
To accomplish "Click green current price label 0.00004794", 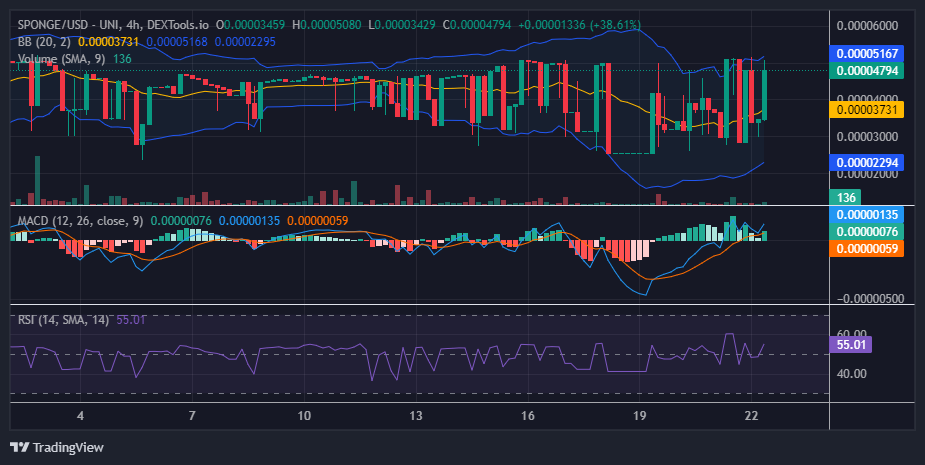I will click(867, 71).
